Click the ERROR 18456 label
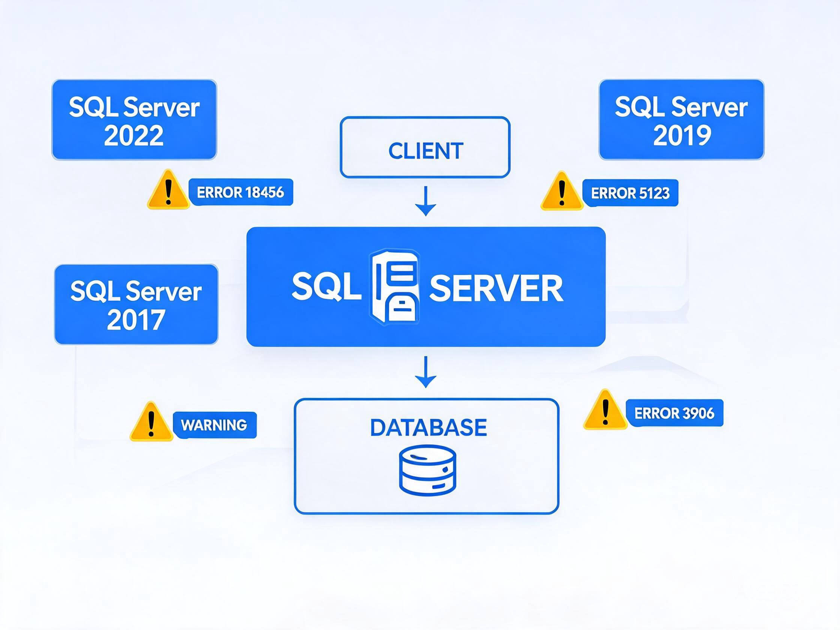This screenshot has width=840, height=630. pos(241,192)
